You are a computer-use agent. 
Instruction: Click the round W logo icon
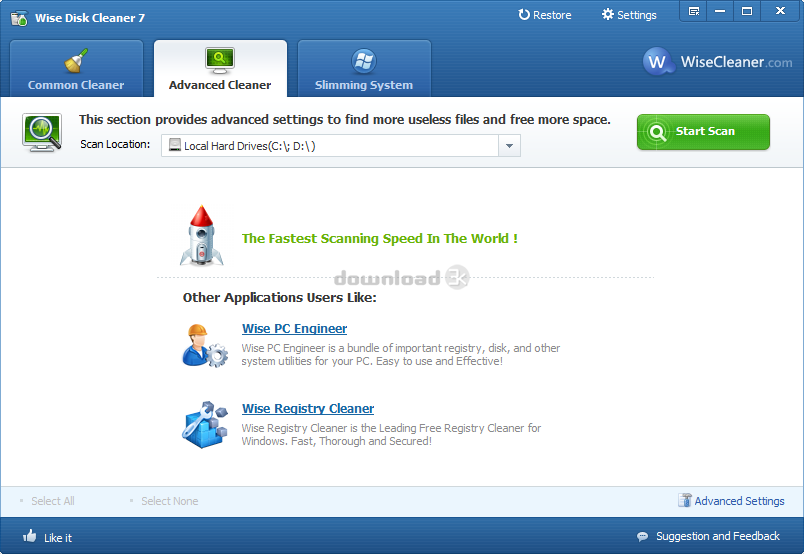(x=657, y=62)
